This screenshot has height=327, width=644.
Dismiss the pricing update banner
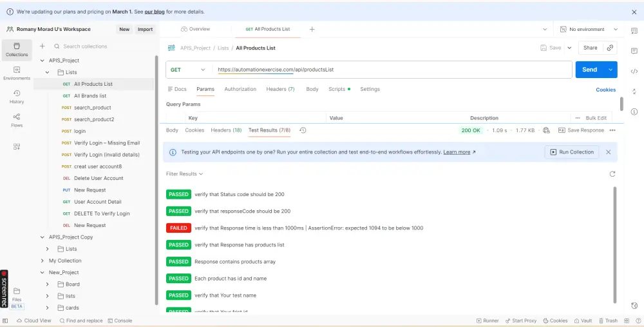[634, 12]
